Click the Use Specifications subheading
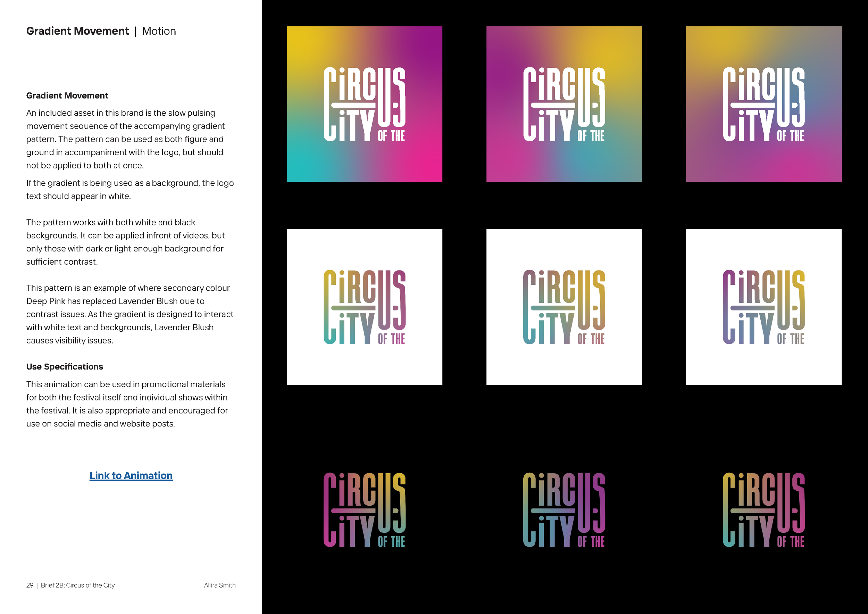Screen dimensions: 868x614 tap(64, 367)
